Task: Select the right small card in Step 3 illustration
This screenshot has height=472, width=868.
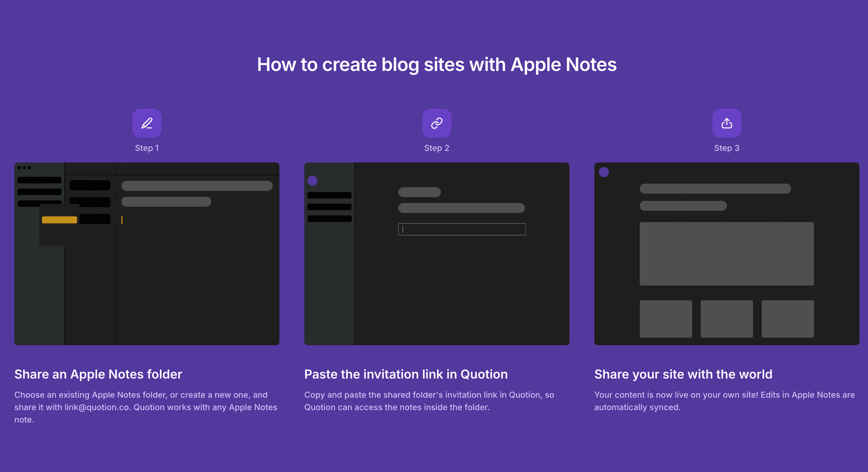Action: pos(788,319)
